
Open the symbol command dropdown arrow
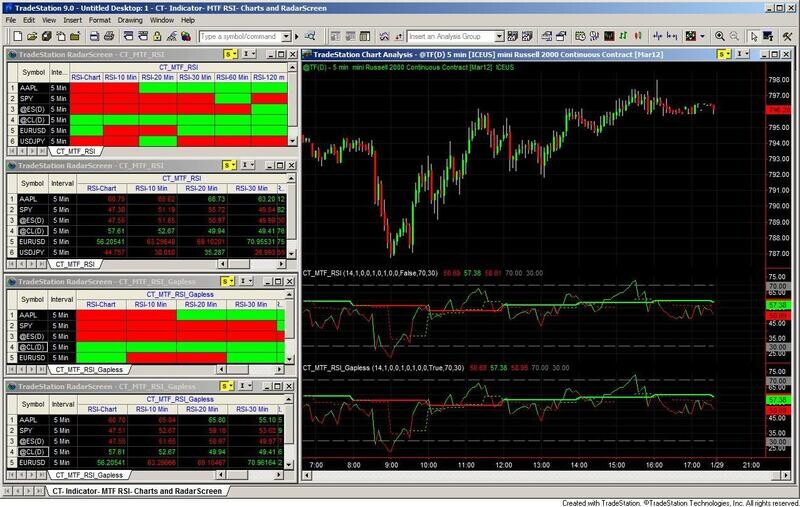(286, 36)
